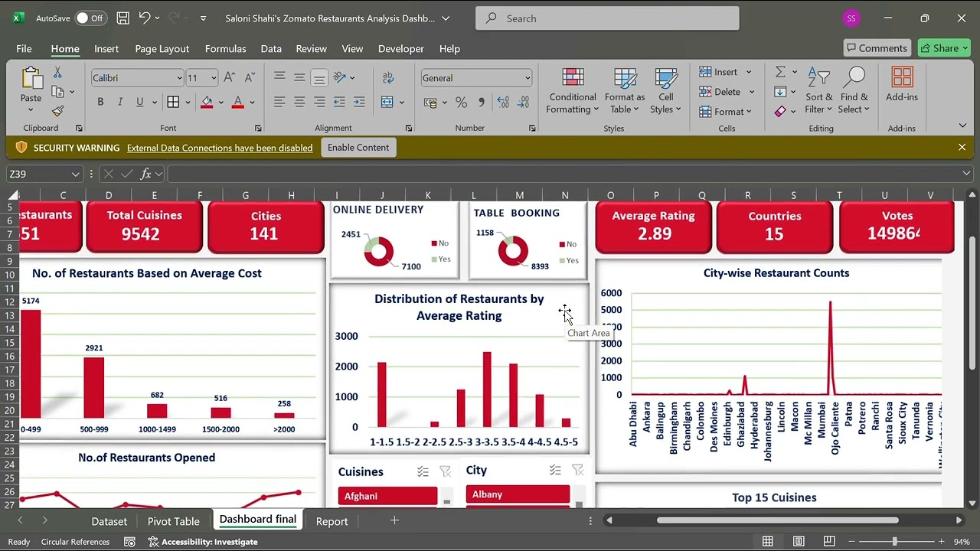Select the Afghani cuisine slicer item
Screen dimensions: 980x551
coord(388,496)
